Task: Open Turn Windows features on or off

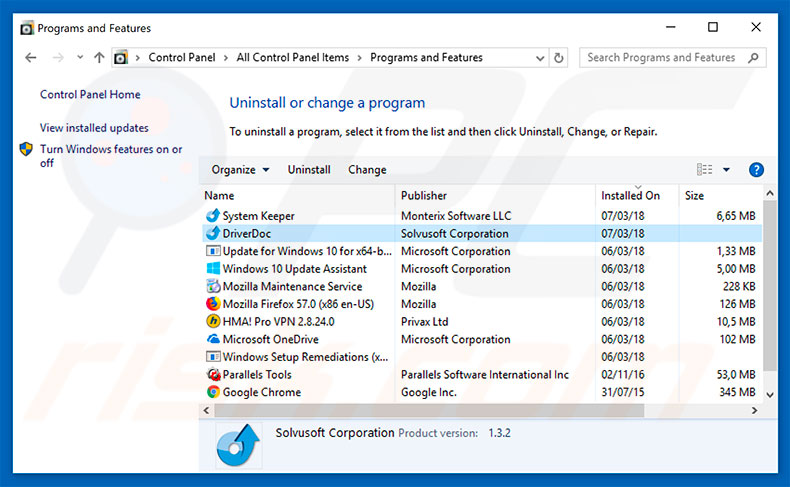Action: pos(111,156)
